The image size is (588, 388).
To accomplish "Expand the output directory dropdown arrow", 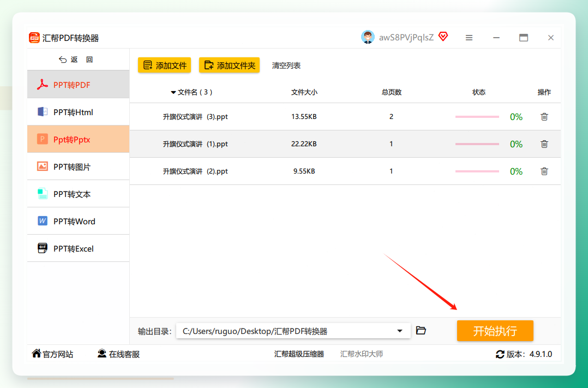I will [400, 331].
